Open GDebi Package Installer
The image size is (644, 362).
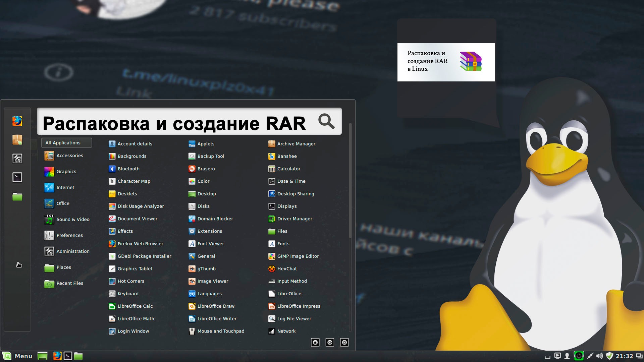[144, 256]
